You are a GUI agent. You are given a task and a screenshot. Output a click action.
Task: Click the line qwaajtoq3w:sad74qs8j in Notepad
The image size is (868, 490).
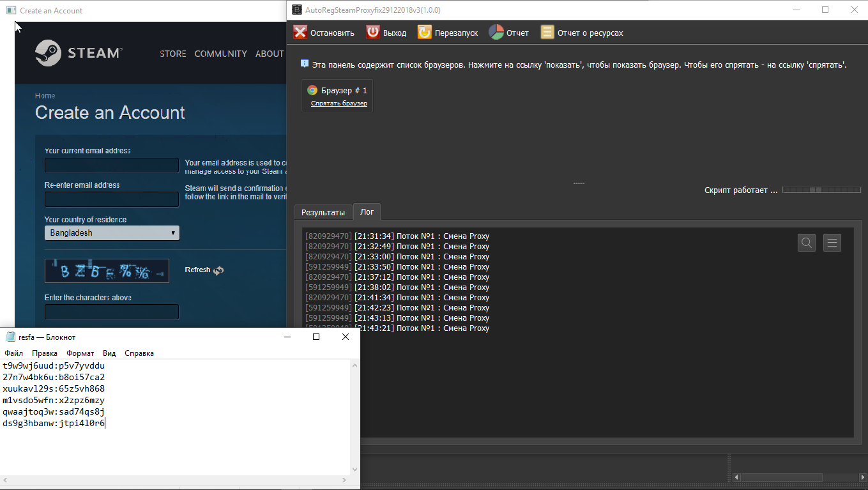pyautogui.click(x=54, y=411)
